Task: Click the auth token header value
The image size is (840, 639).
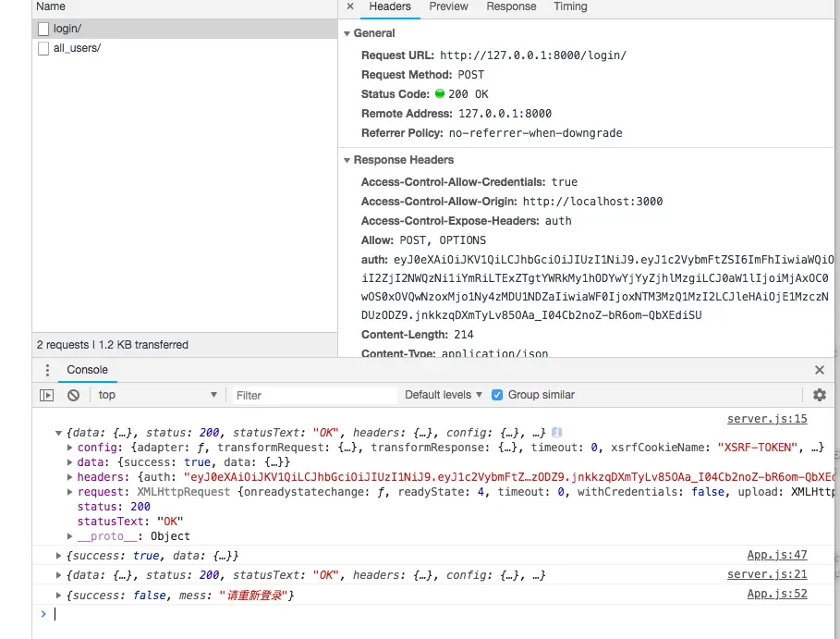Action: click(x=597, y=288)
